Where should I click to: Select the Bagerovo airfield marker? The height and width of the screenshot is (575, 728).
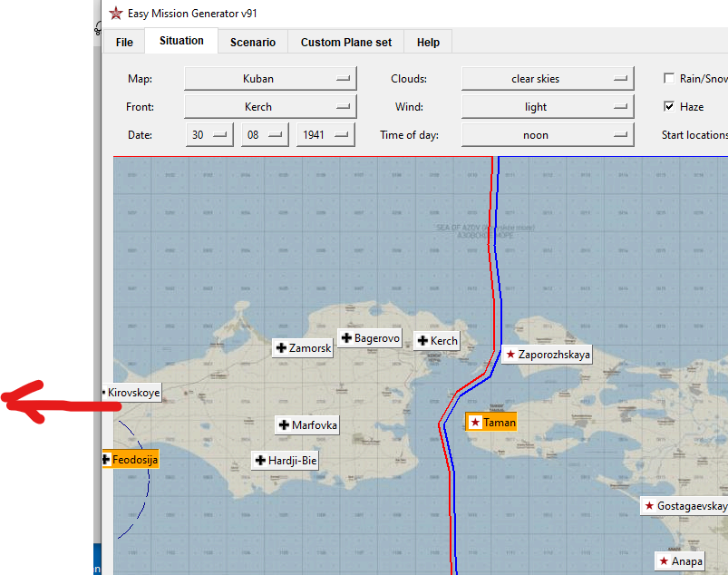pyautogui.click(x=370, y=338)
